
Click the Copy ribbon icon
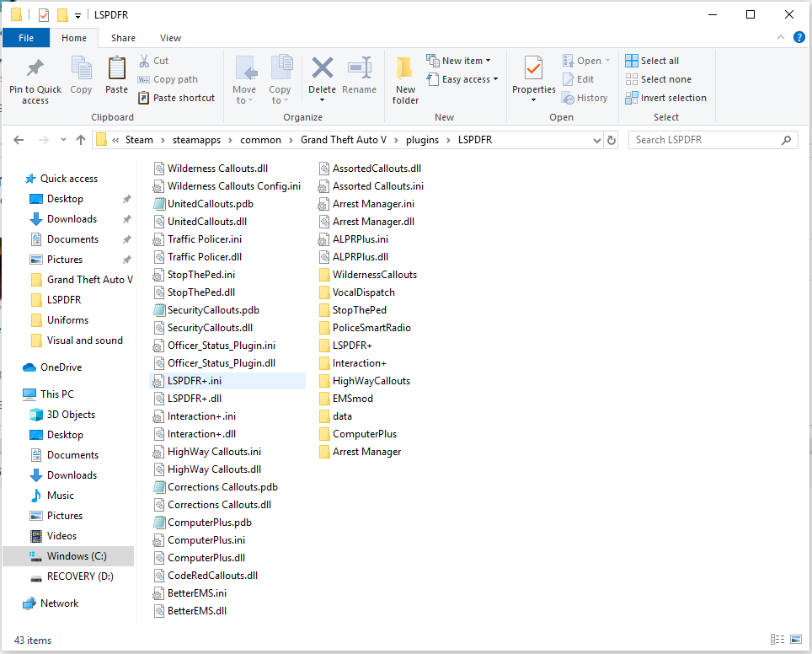[x=81, y=68]
